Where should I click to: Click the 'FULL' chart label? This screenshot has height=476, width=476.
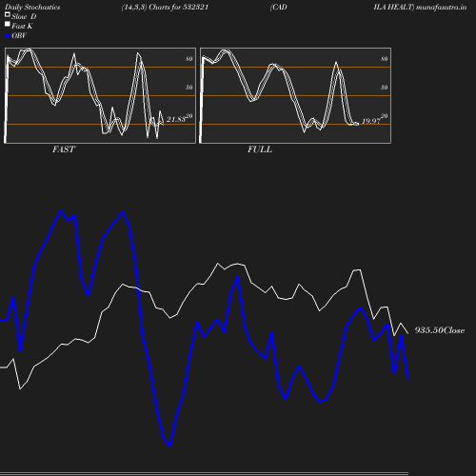coord(260,149)
